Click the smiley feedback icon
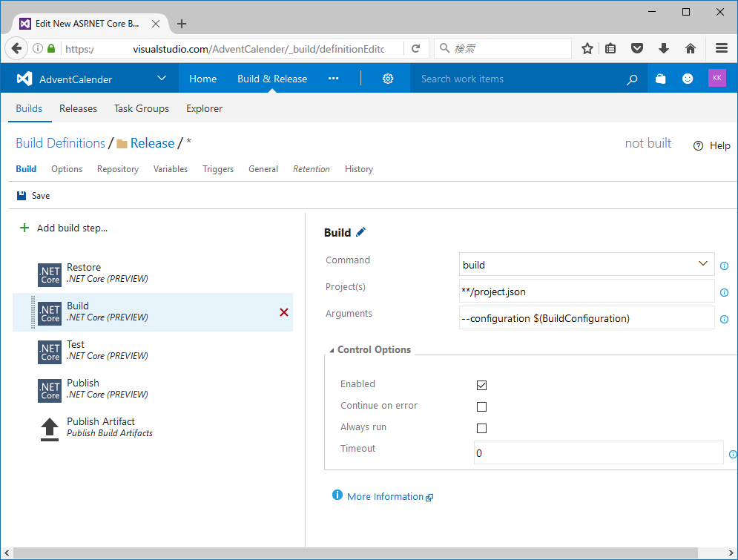The image size is (738, 560). pyautogui.click(x=688, y=79)
